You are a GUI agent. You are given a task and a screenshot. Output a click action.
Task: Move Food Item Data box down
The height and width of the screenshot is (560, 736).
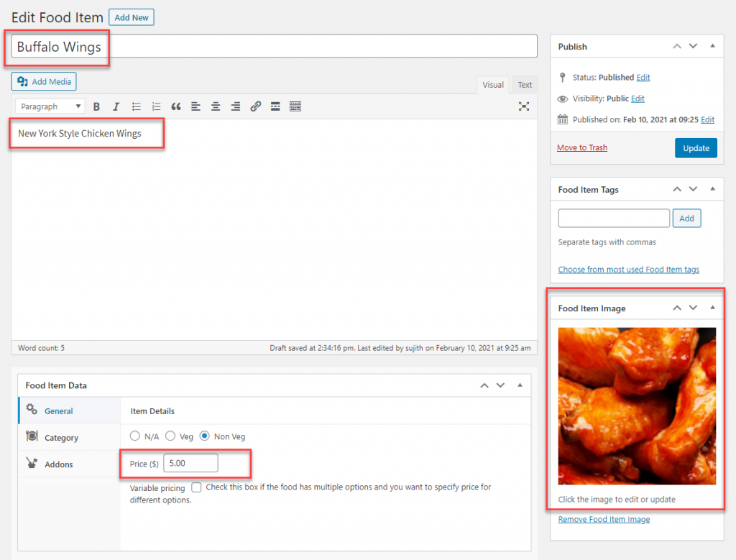(501, 385)
